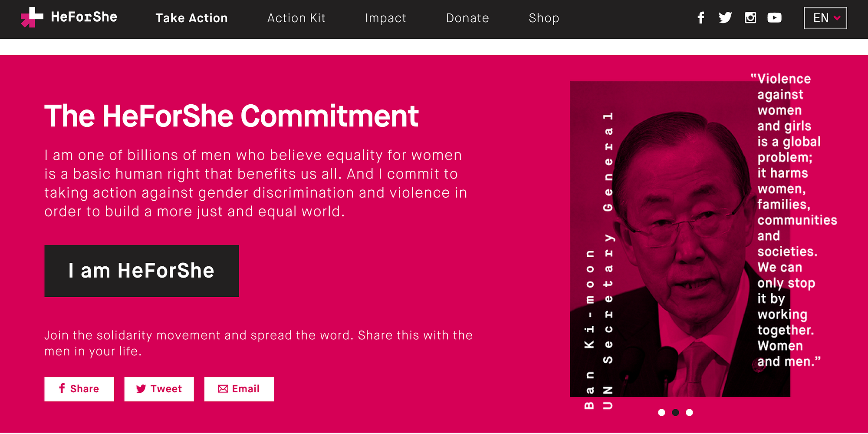The height and width of the screenshot is (434, 868).
Task: Visit the HeForShe Instagram icon
Action: [x=750, y=18]
